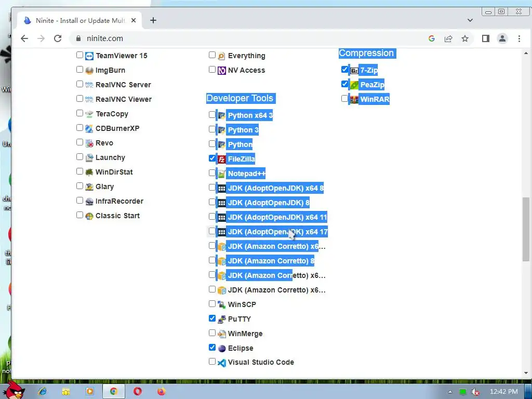The image size is (532, 399).
Task: Open the Chrome profile avatar
Action: [x=502, y=38]
